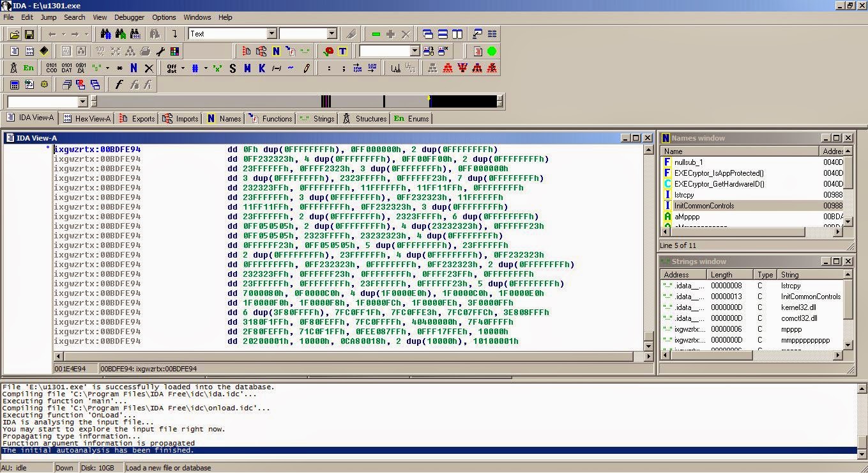Open the color palette grid icon
Image resolution: width=868 pixels, height=473 pixels.
(x=175, y=50)
